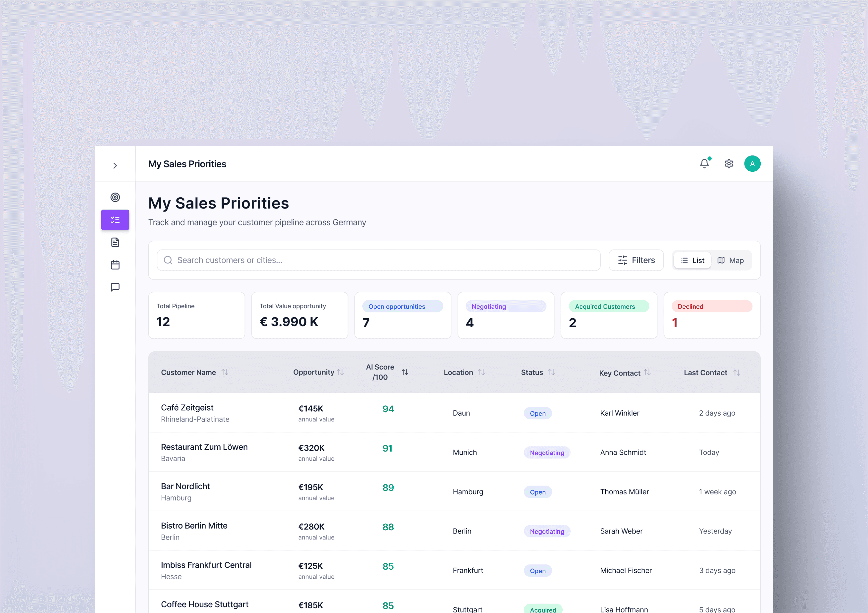
Task: Switch to List view
Action: [x=692, y=260]
